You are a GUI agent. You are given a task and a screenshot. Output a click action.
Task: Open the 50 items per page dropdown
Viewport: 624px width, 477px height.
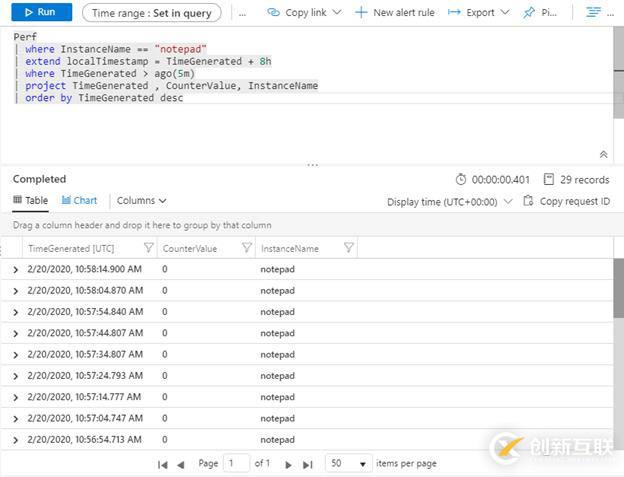click(x=349, y=463)
